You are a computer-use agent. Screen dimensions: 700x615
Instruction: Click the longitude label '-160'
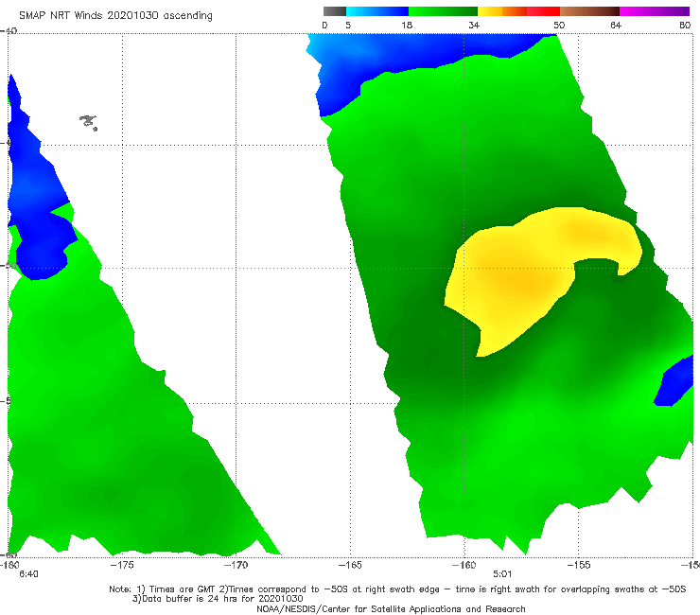click(x=464, y=565)
